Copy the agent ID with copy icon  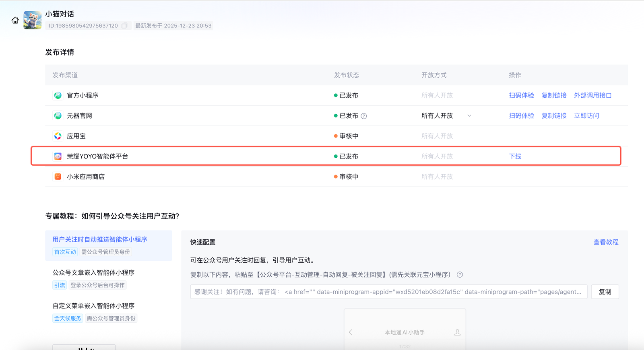point(124,26)
